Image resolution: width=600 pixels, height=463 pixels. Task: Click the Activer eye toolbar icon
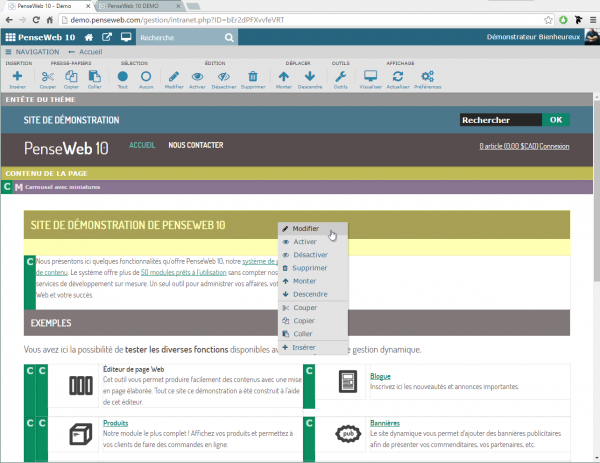pyautogui.click(x=197, y=77)
